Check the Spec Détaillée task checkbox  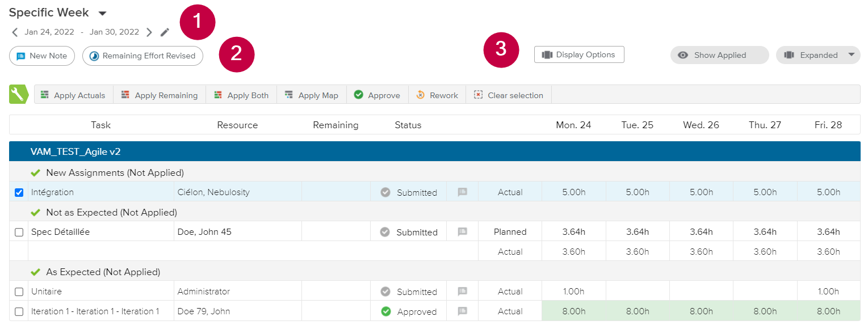(19, 232)
